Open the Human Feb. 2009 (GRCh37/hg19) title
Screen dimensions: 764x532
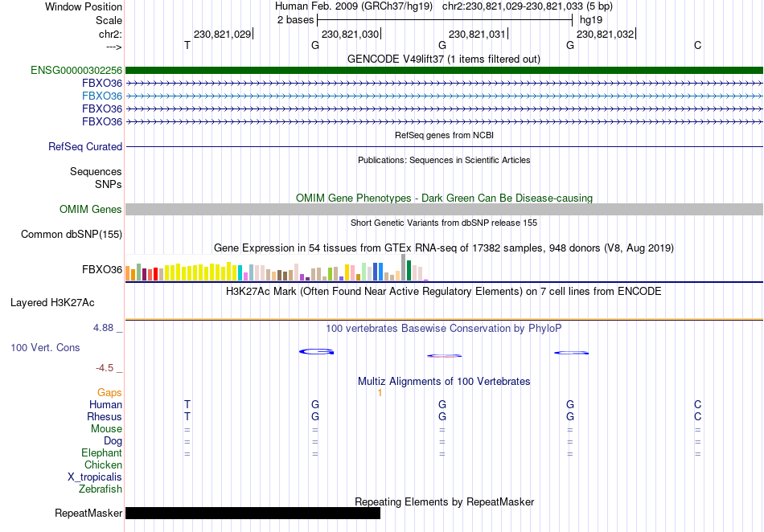(x=353, y=6)
